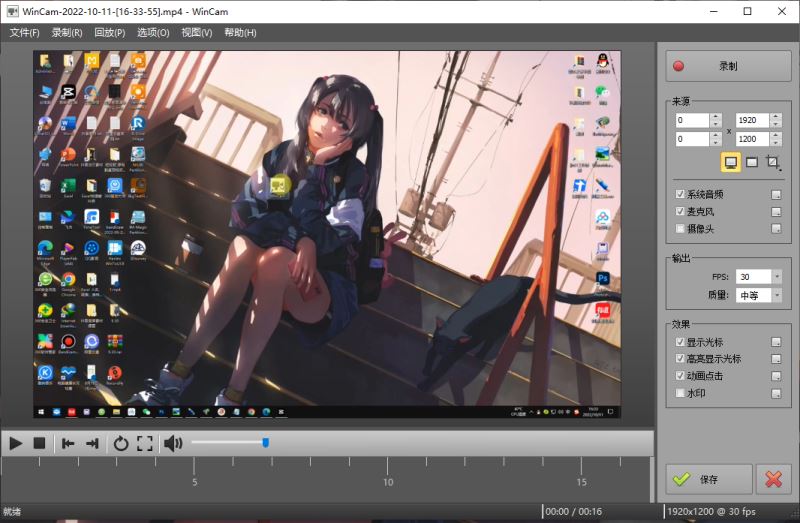The height and width of the screenshot is (523, 800).
Task: Stop playback with the Stop button
Action: tap(39, 443)
